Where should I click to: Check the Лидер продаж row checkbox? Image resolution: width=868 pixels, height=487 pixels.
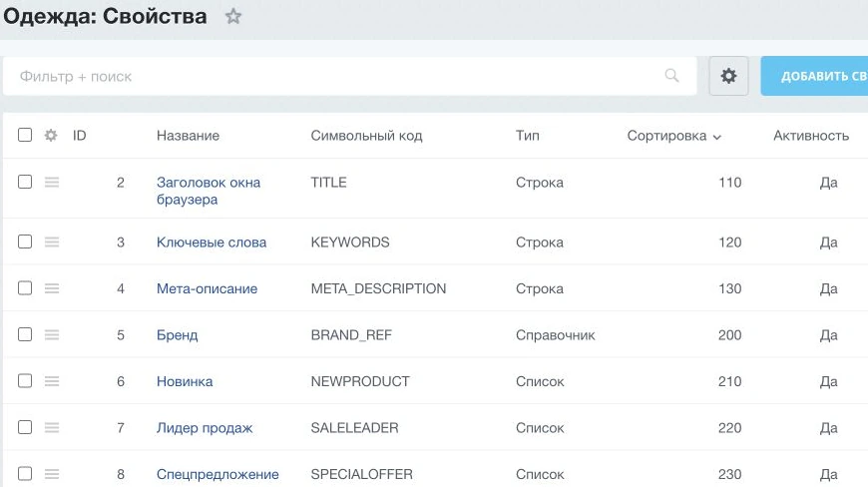click(x=25, y=427)
